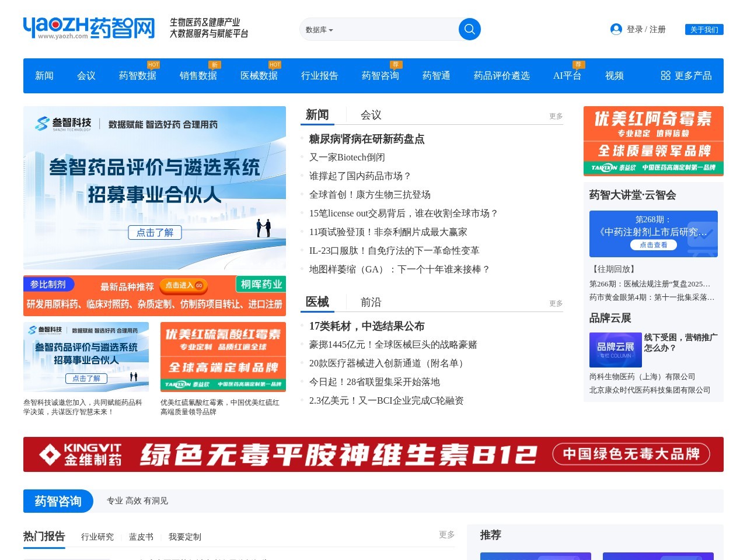Click 点击查看 on the 云智会 banner
This screenshot has height=560, width=747.
click(x=654, y=245)
